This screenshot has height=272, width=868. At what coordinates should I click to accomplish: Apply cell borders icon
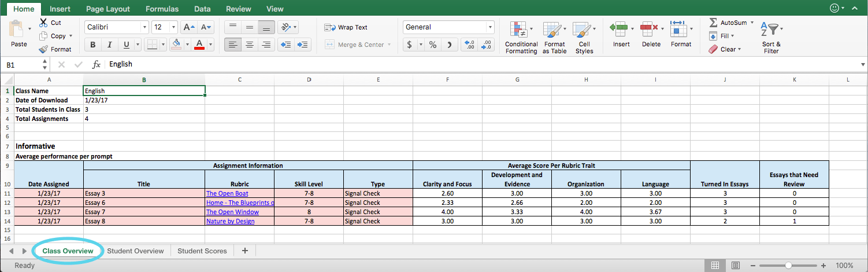[x=152, y=45]
